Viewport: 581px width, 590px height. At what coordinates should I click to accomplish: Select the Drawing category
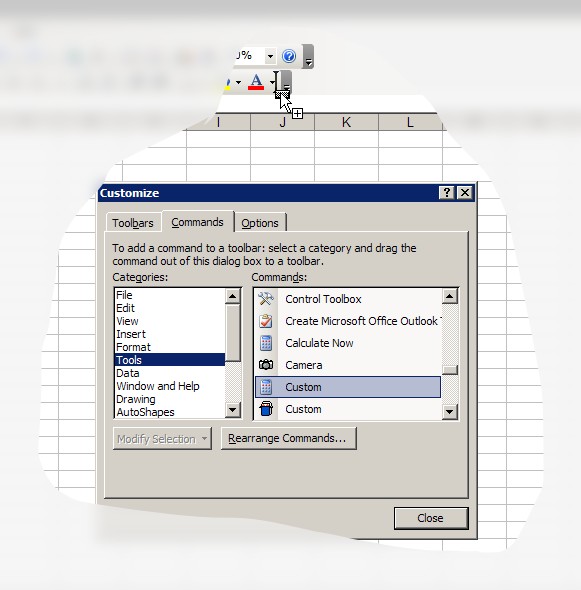(x=170, y=399)
